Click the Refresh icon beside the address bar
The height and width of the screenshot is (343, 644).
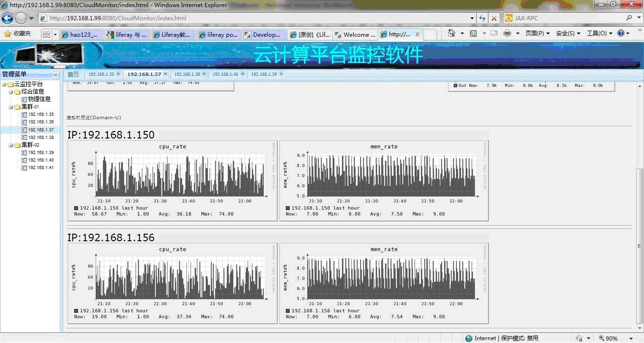click(482, 18)
